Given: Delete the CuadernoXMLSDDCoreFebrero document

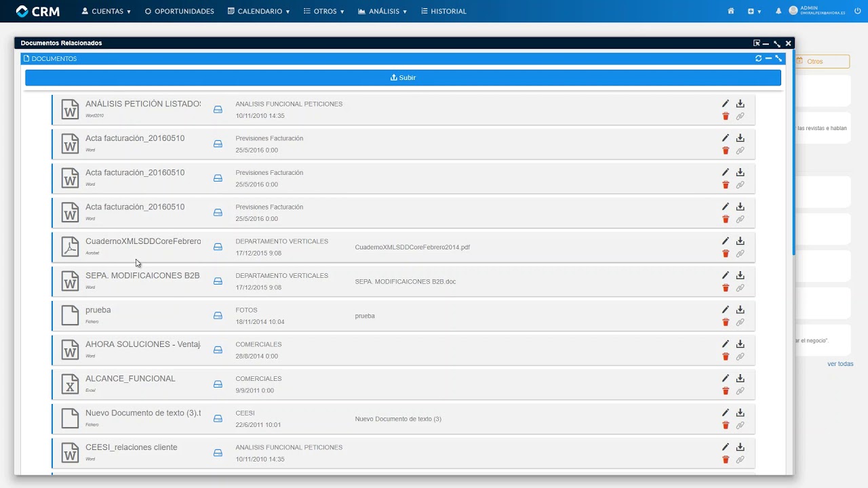Looking at the screenshot, I should [726, 253].
